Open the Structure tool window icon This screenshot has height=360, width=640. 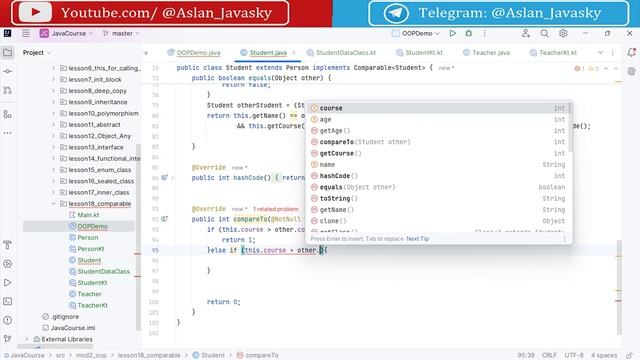tap(7, 114)
